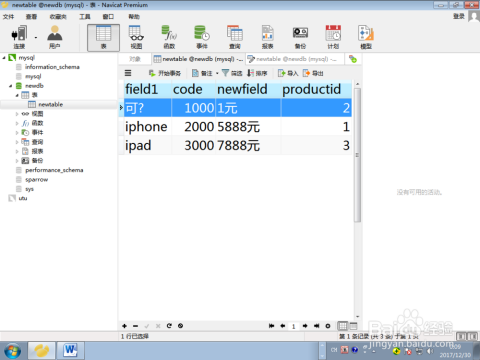
Task: Select performance_schema database
Action: [54, 170]
